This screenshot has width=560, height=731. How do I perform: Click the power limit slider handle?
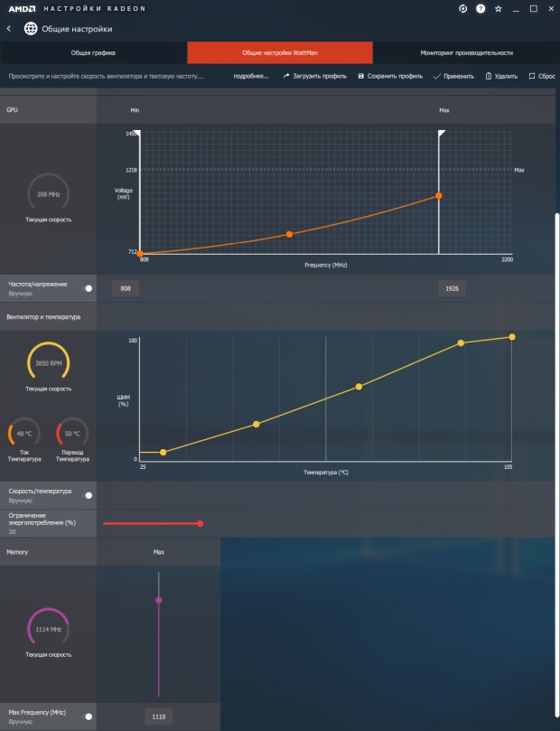point(200,523)
